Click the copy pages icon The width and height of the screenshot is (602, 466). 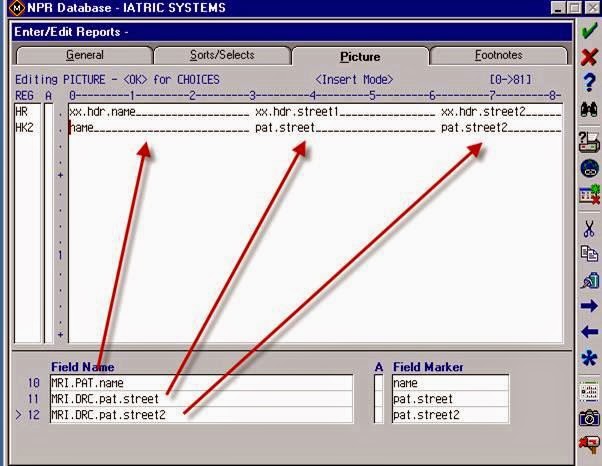pyautogui.click(x=589, y=254)
